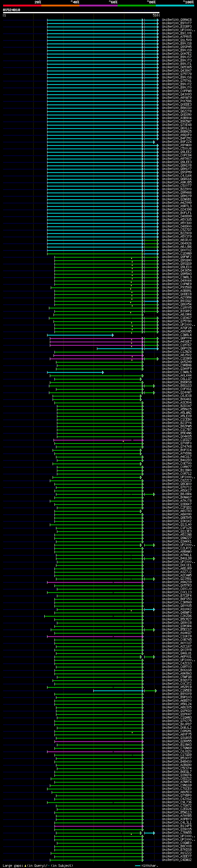Viewport: 197px width, 868px height.
Task: Click the red ~20% identity legend bar
Action: (x=22, y=6)
